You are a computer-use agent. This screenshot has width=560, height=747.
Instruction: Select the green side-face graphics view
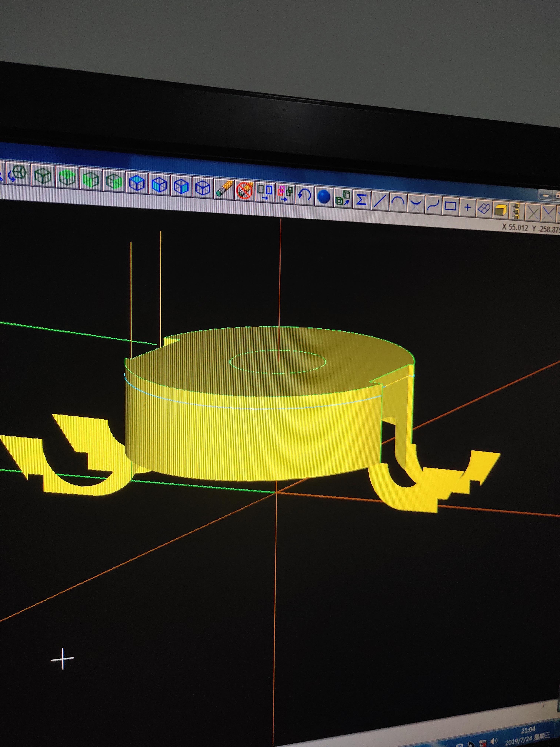114,181
